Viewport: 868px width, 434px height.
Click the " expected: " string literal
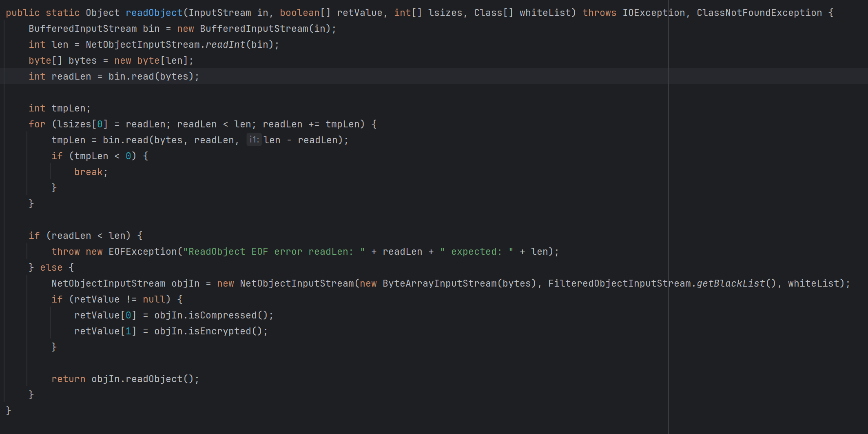coord(476,251)
